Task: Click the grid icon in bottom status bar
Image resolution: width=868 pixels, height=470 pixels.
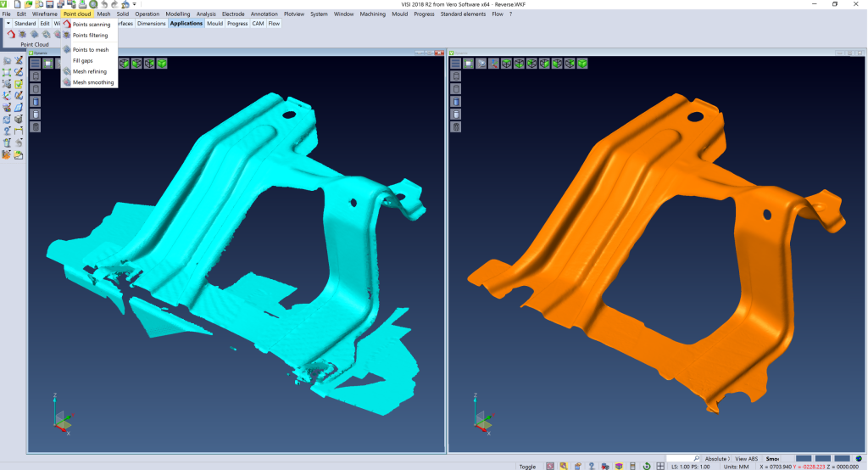Action: click(x=659, y=466)
